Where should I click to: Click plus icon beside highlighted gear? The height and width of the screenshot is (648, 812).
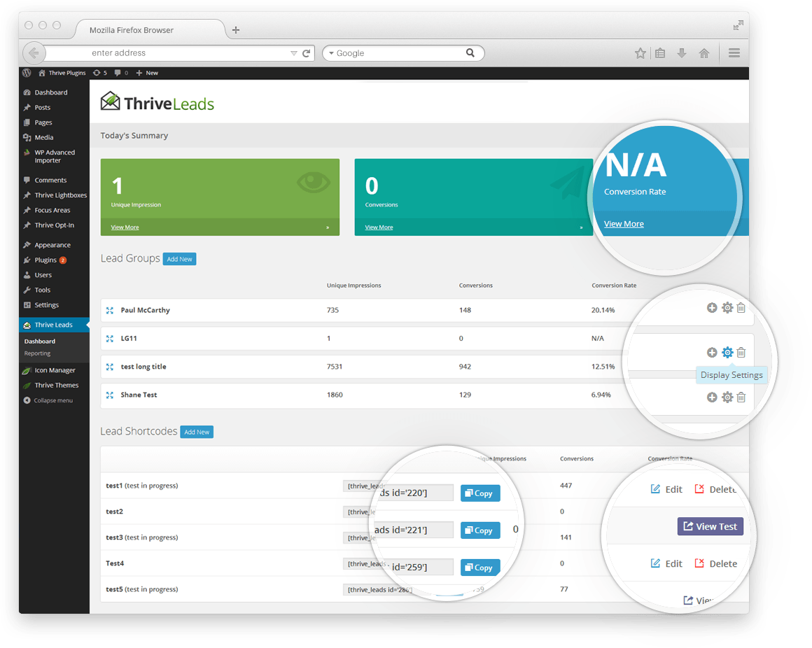(712, 353)
